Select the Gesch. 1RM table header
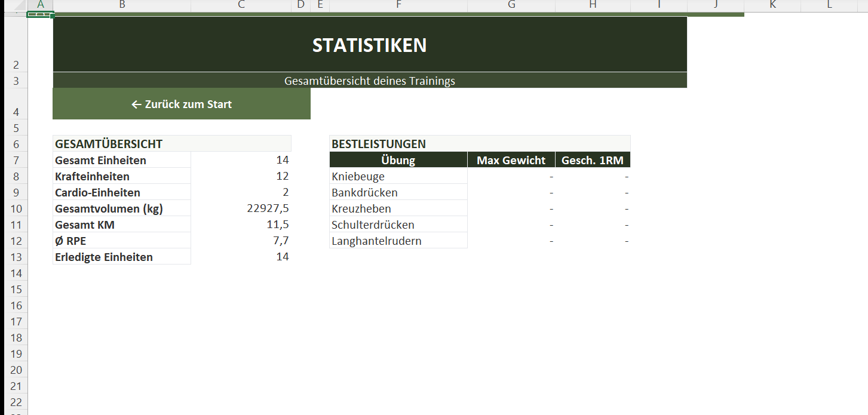The height and width of the screenshot is (415, 868). pyautogui.click(x=592, y=160)
